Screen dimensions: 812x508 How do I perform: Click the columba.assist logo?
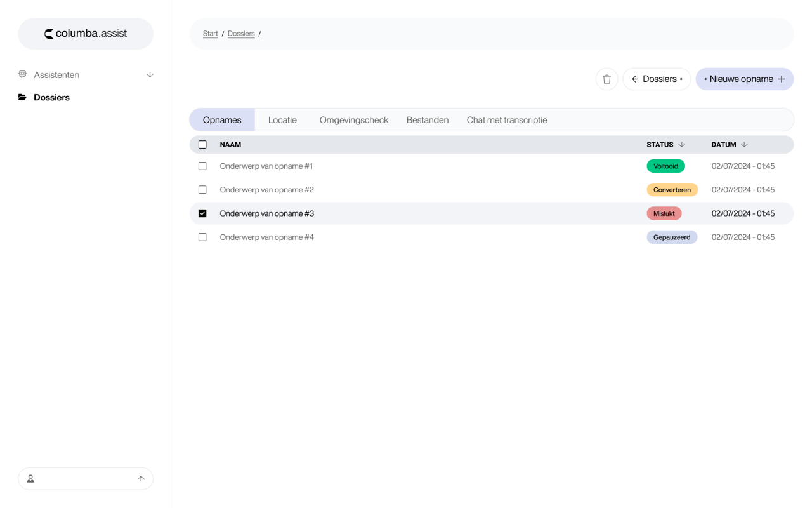tap(86, 34)
